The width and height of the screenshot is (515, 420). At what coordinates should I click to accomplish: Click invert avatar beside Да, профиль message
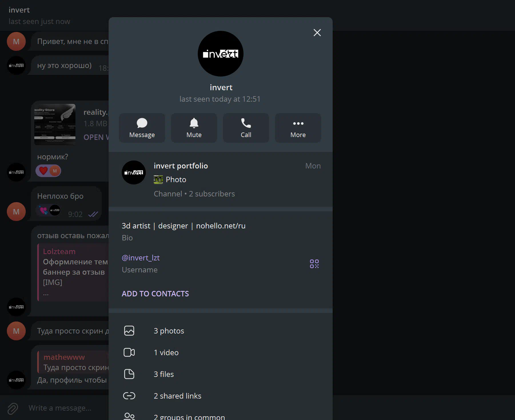pos(16,380)
